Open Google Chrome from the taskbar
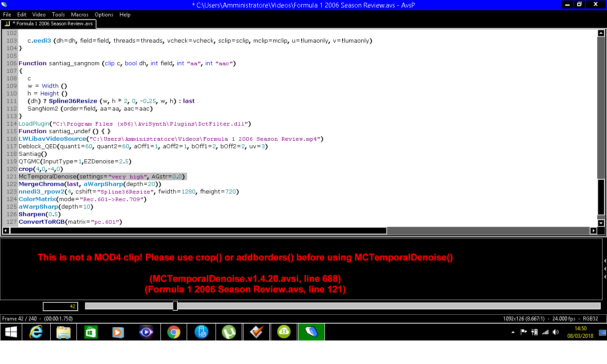 [x=174, y=332]
